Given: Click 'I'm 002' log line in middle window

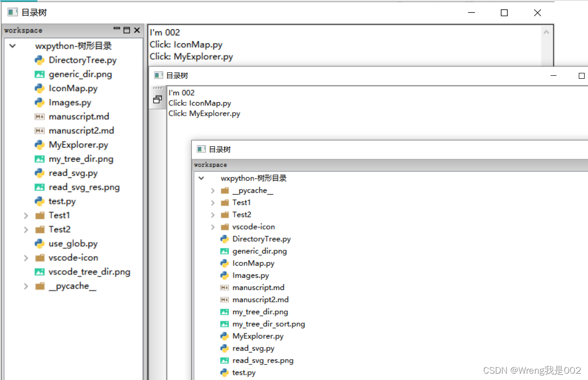Looking at the screenshot, I should pos(182,93).
